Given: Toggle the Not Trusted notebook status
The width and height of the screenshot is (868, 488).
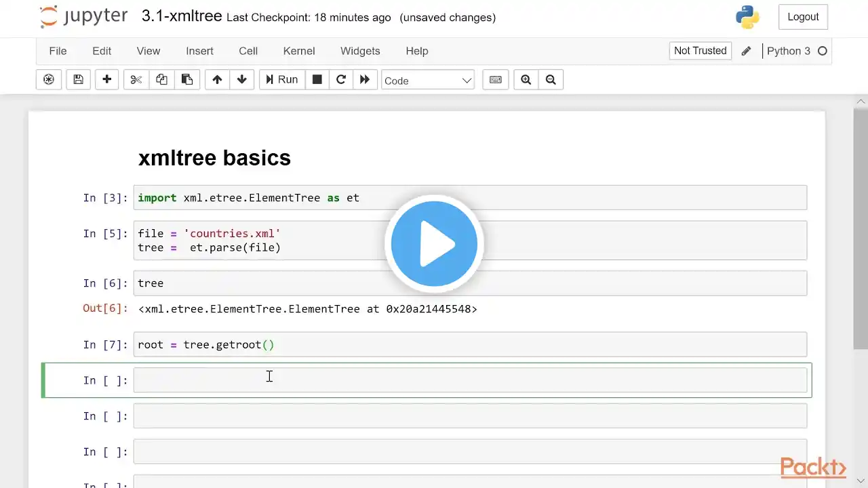Looking at the screenshot, I should click(x=700, y=51).
